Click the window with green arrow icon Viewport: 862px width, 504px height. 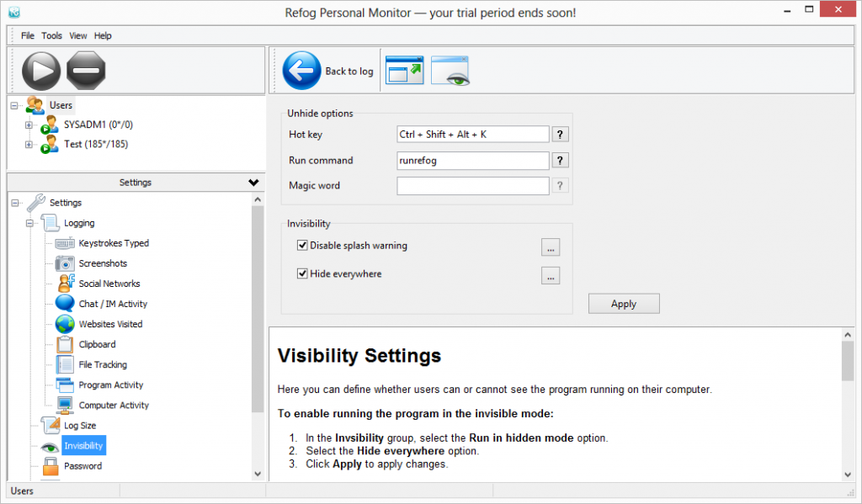404,71
